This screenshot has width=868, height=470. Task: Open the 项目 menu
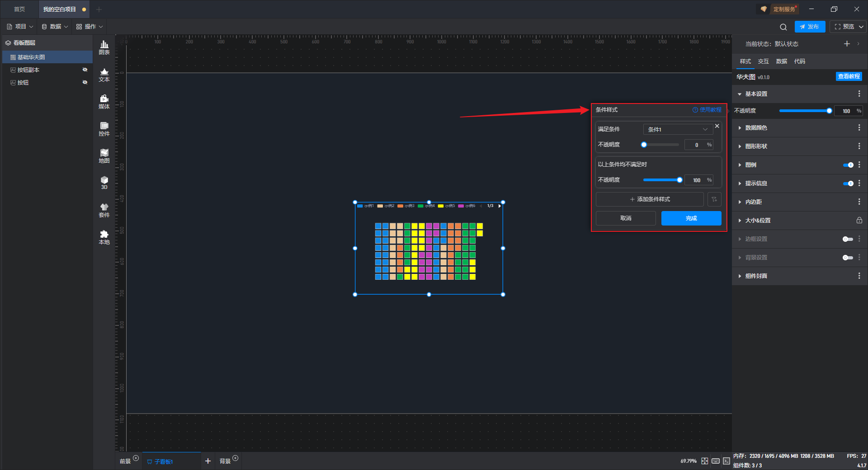pos(20,27)
